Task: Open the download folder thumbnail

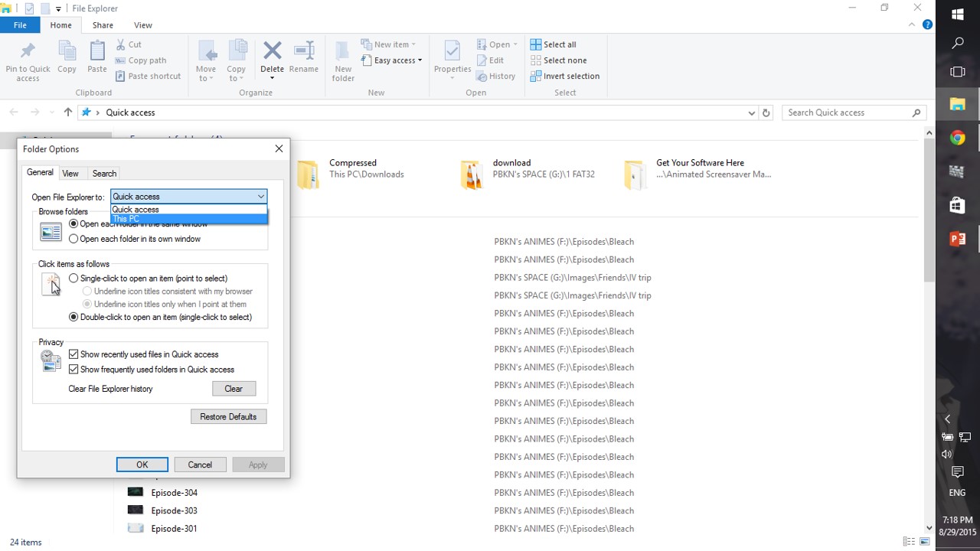Action: pyautogui.click(x=472, y=174)
